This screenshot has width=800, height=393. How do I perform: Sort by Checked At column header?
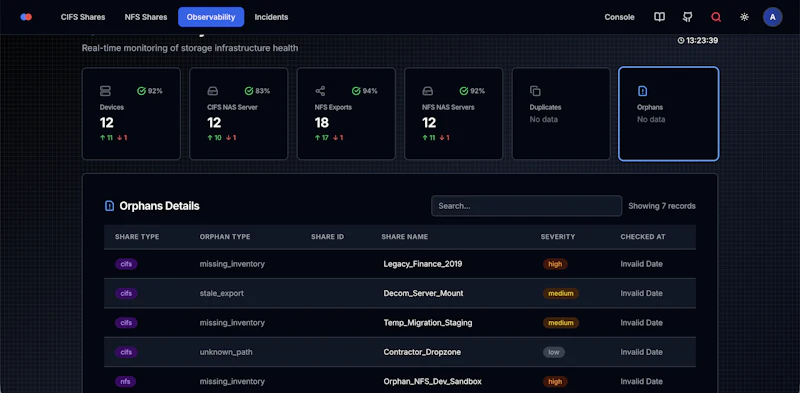coord(643,237)
